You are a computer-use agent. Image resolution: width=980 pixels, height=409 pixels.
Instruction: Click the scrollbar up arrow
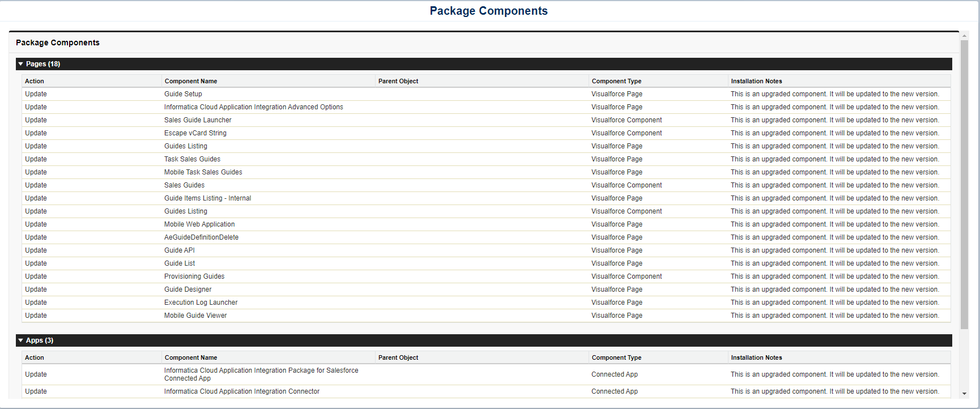point(965,36)
